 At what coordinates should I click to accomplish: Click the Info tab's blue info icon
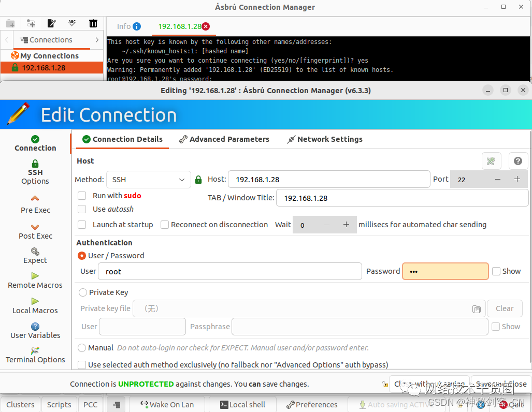(137, 26)
